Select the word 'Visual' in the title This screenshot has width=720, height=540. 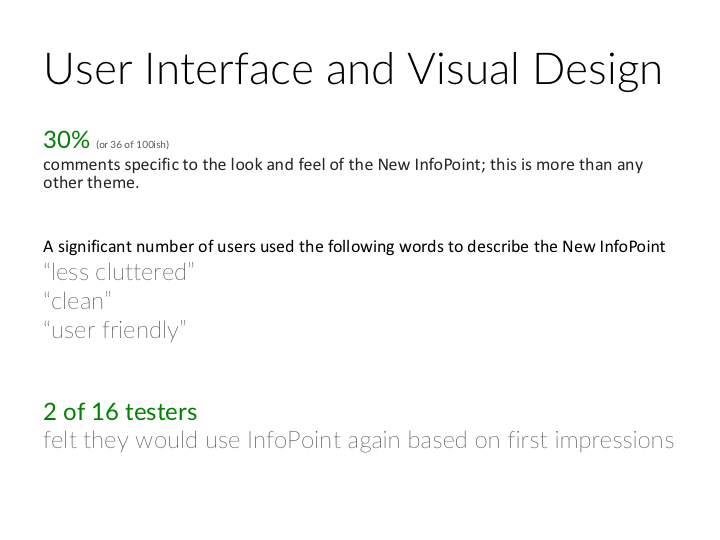tap(464, 69)
